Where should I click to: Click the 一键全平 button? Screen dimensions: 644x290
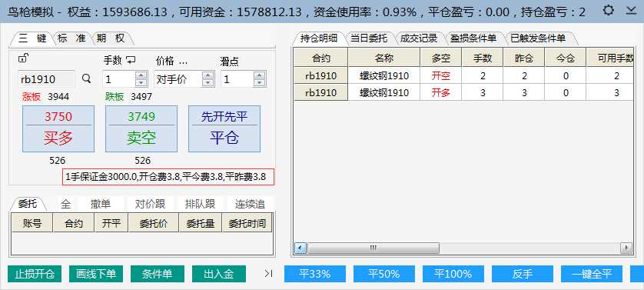(592, 274)
